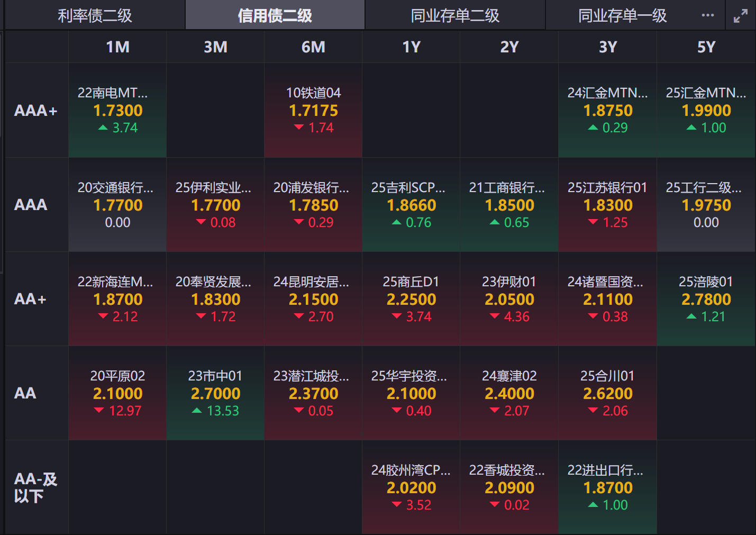Open the 23伊财01 bond cell
Viewport: 756px width, 535px height.
pyautogui.click(x=509, y=299)
